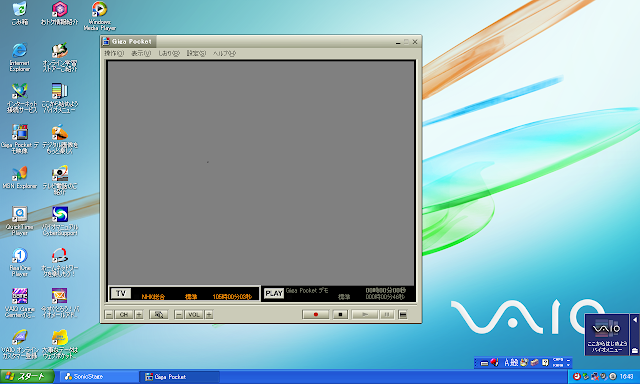Screen dimensions: 640x384
Task: Select the Internet Explorer desktop icon
Action: pos(20,57)
